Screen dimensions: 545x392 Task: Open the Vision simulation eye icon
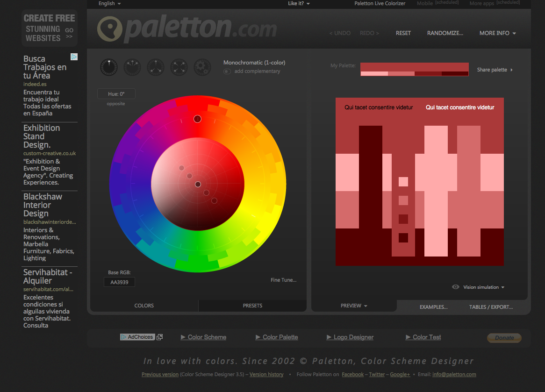coord(455,287)
